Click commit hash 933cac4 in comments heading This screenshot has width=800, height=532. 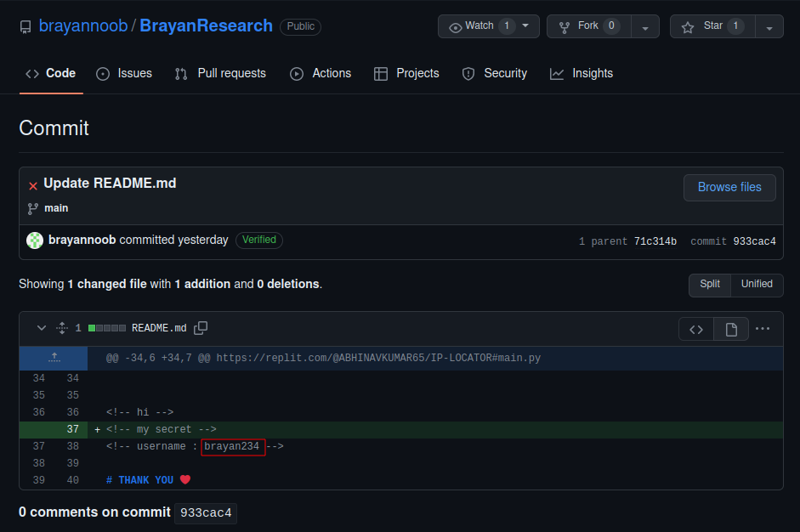[x=206, y=513]
